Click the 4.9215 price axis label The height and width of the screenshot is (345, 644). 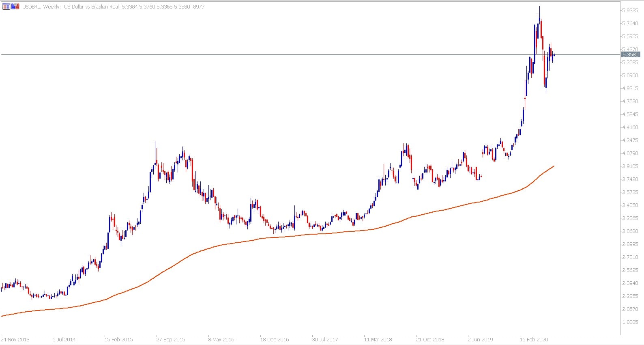630,88
